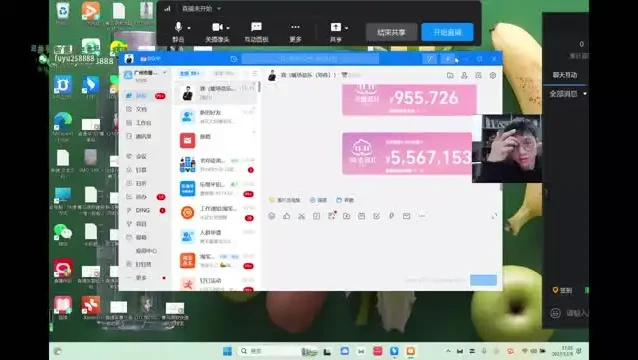The height and width of the screenshot is (360, 638).
Task: Show hidden system tray icons
Action: pyautogui.click(x=448, y=351)
